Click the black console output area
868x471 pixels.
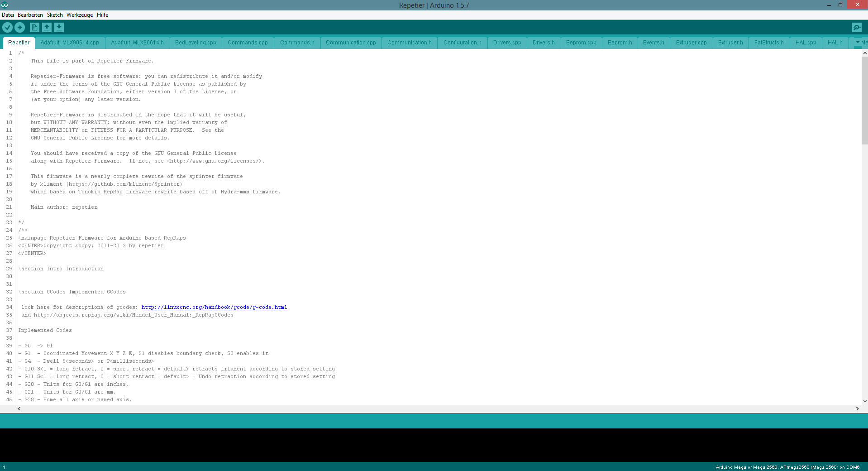[434, 445]
